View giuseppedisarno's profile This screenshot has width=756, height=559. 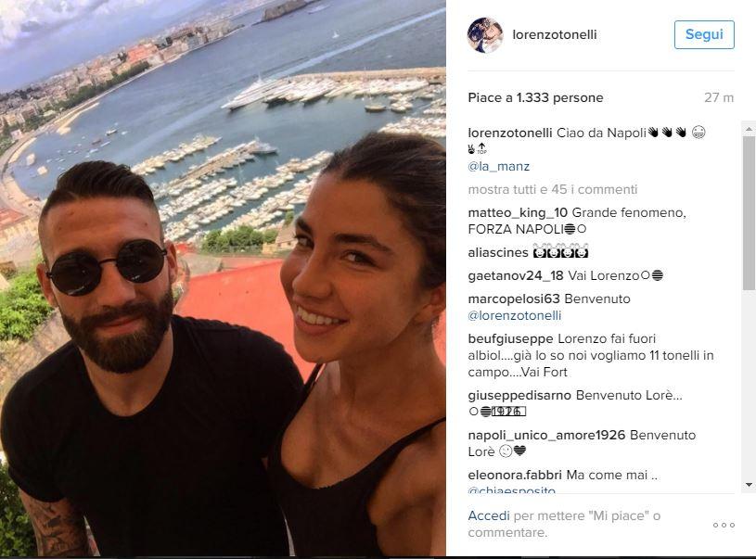pyautogui.click(x=519, y=395)
